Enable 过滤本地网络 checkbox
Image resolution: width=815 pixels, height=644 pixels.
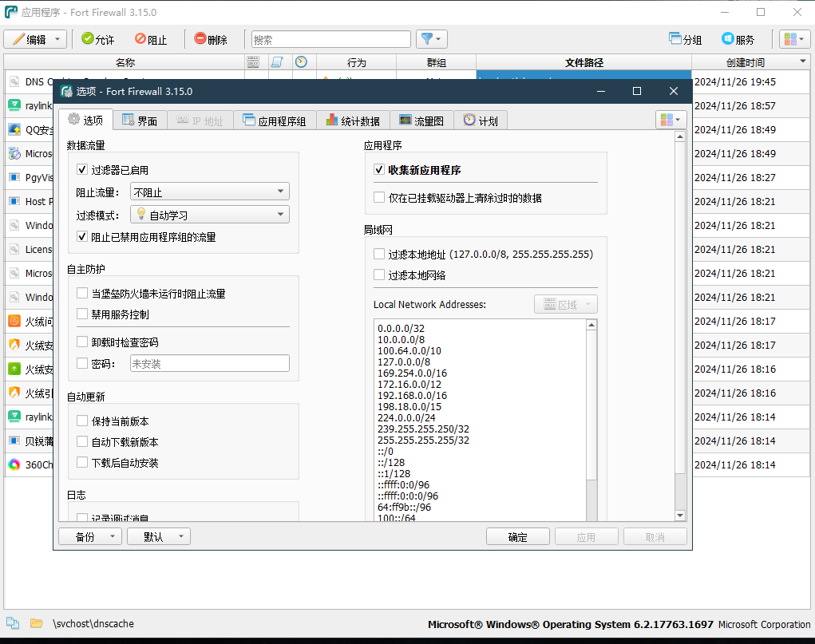tap(379, 275)
